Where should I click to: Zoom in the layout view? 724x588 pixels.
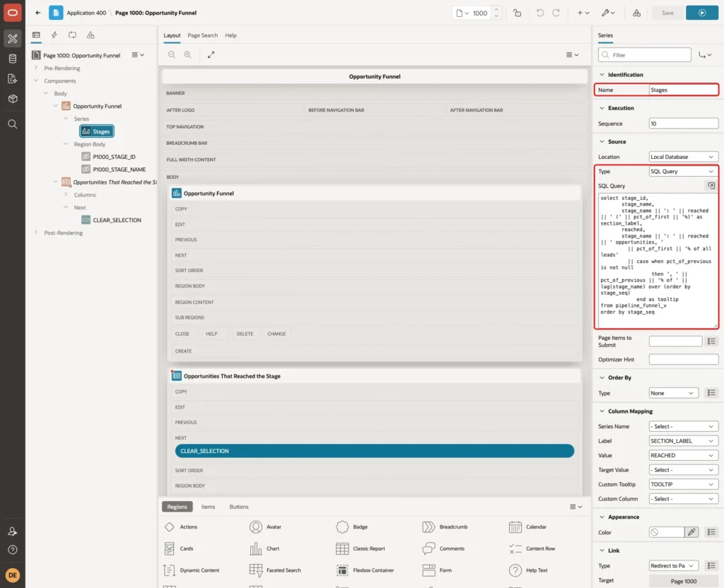pyautogui.click(x=187, y=54)
